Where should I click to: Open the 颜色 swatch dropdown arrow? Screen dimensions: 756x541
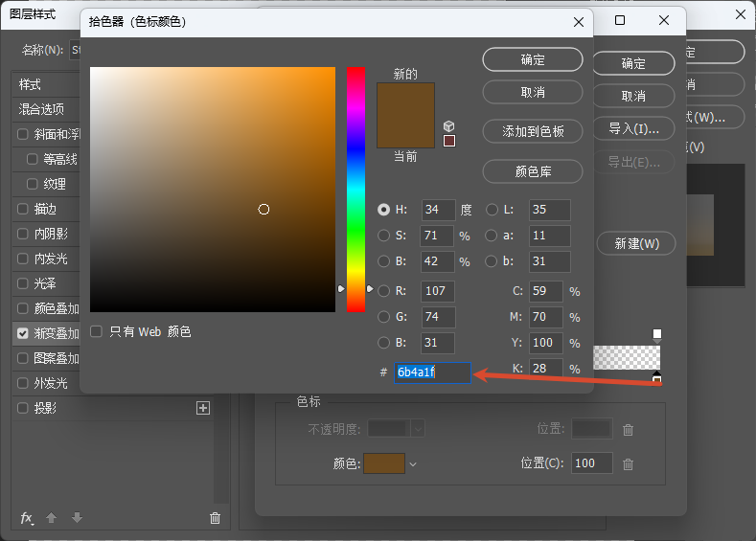tap(413, 464)
